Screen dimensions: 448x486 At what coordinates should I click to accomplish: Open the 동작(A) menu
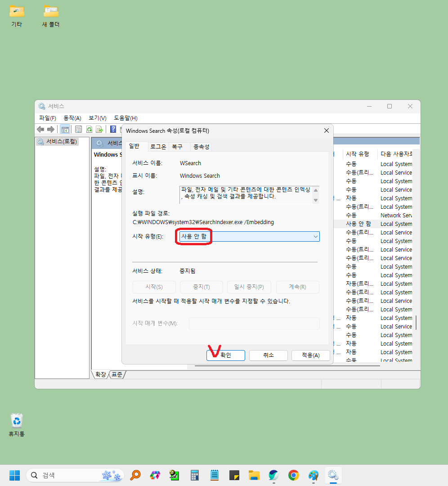click(72, 118)
